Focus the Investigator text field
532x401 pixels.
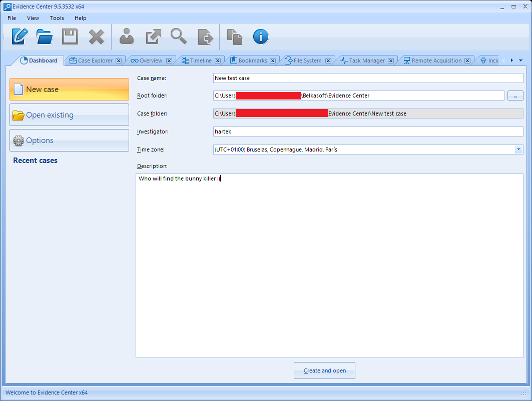point(367,131)
